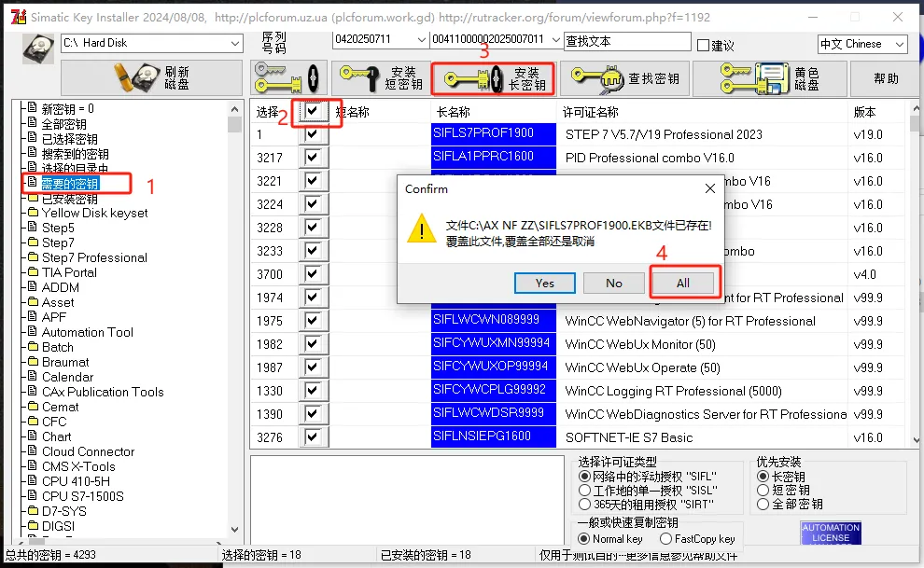Screen dimensions: 924x568
Task: Select the 新密钥 = 0 tree item
Action: [x=67, y=109]
